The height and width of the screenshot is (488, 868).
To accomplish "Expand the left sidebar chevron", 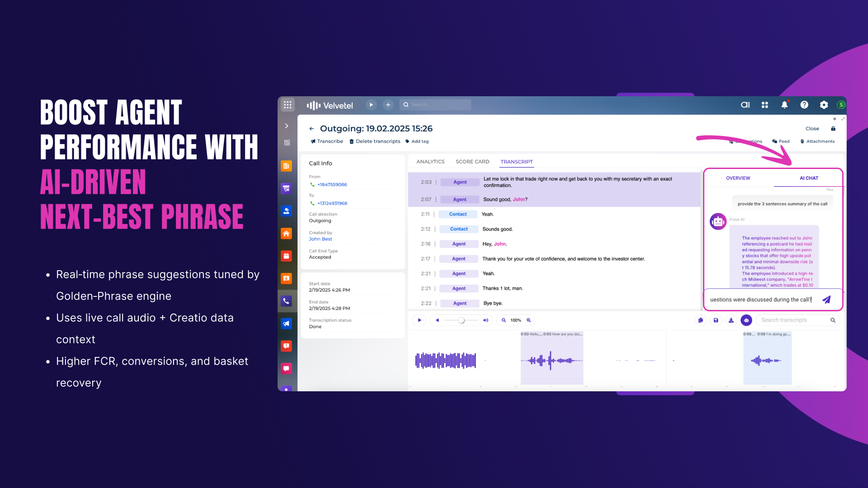I will click(287, 126).
